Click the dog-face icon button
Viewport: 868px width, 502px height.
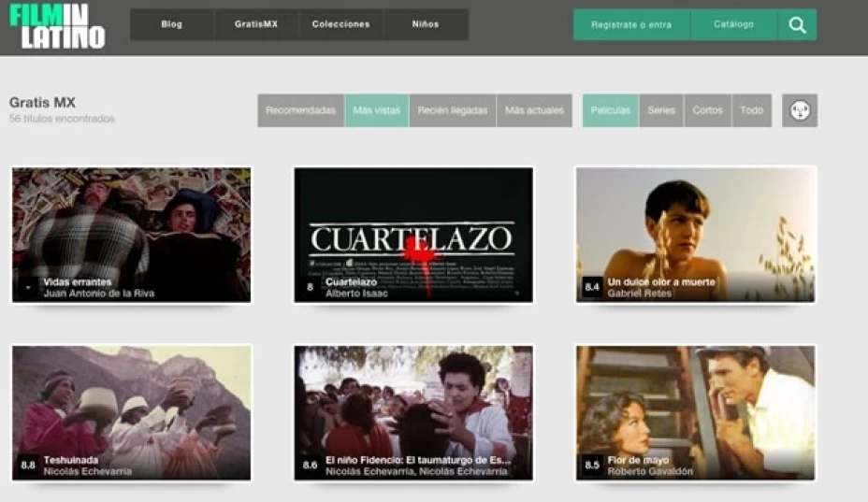pos(800,110)
